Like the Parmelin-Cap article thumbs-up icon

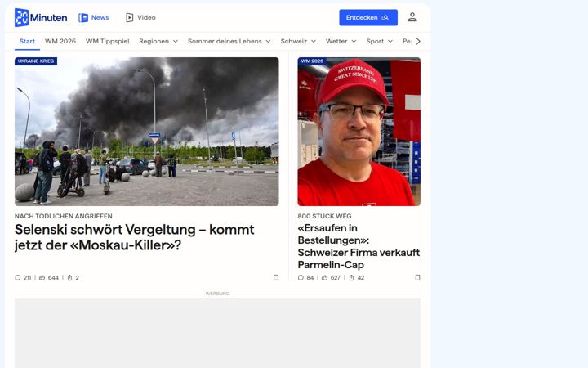coord(325,278)
